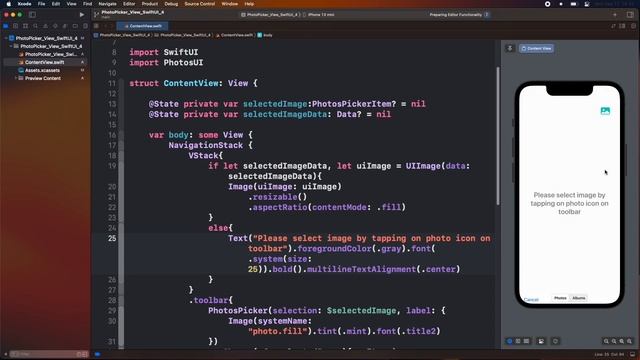Click the screen recording icon in menu bar
This screenshot has height=360, width=640.
click(x=547, y=4)
